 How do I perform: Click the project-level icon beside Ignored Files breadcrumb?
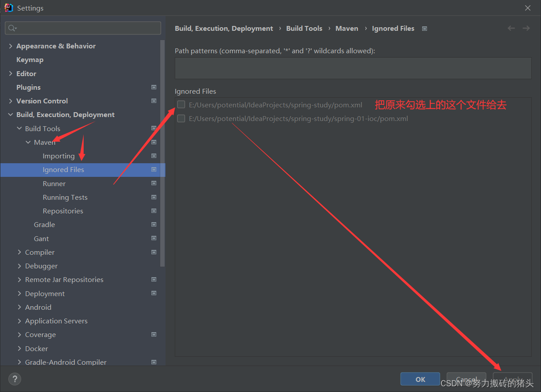tap(424, 29)
